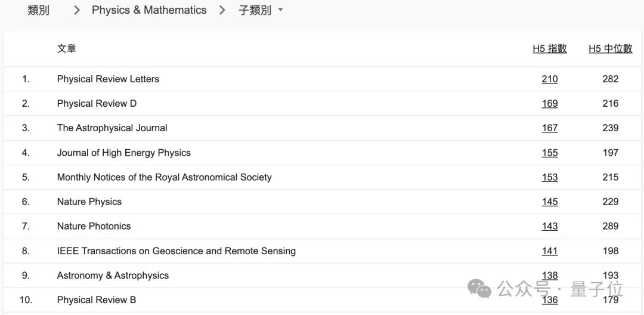Click rank number 5.
Screen dimensions: 644x315
click(26, 177)
